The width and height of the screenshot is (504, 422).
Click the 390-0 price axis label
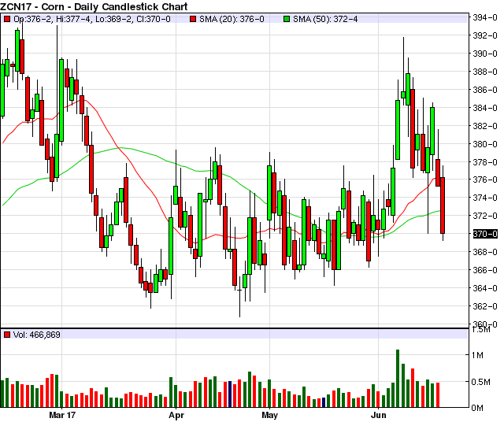click(x=485, y=54)
